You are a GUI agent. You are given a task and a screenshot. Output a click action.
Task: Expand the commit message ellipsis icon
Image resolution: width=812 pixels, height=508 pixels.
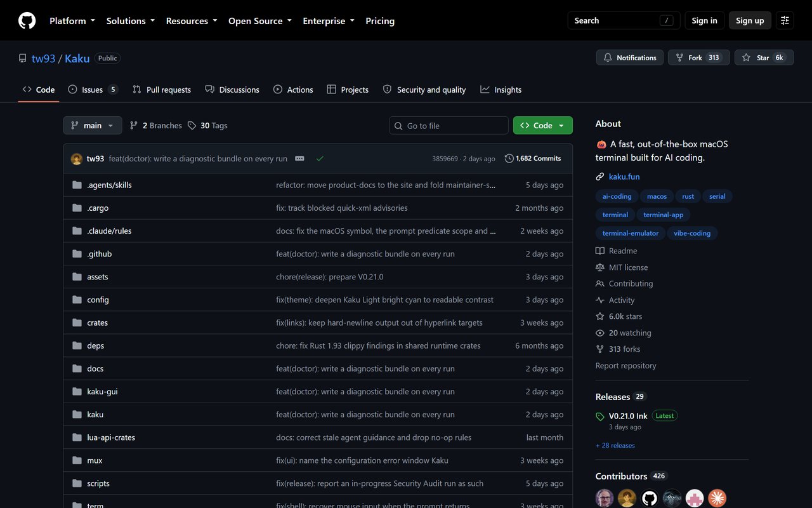tap(299, 158)
